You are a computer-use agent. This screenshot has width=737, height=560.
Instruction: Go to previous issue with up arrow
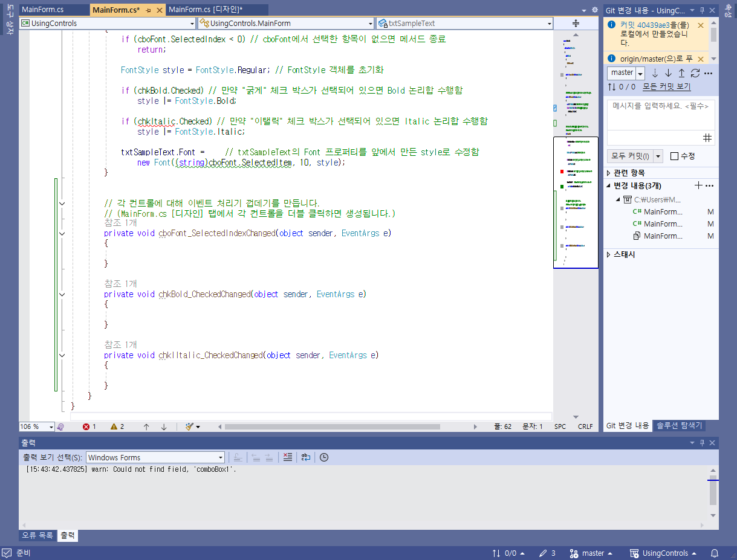coord(146,426)
